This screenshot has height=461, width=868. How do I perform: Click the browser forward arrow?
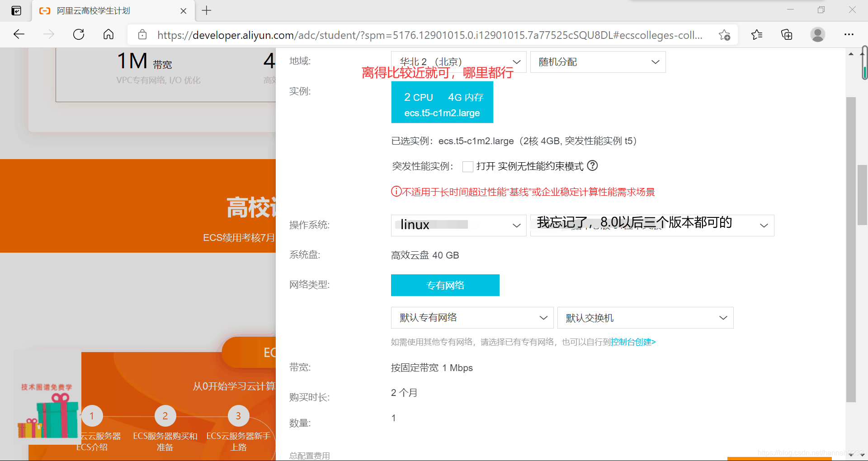click(x=49, y=34)
